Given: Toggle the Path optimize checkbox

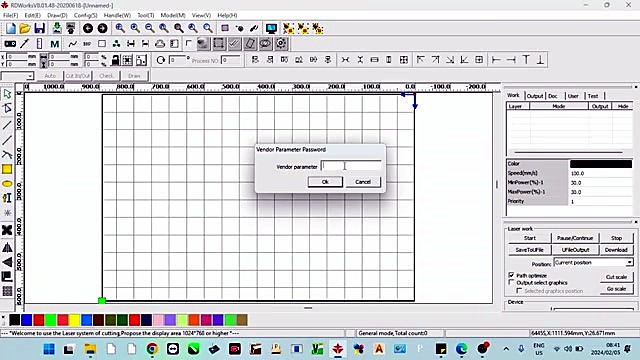Looking at the screenshot, I should (x=511, y=275).
